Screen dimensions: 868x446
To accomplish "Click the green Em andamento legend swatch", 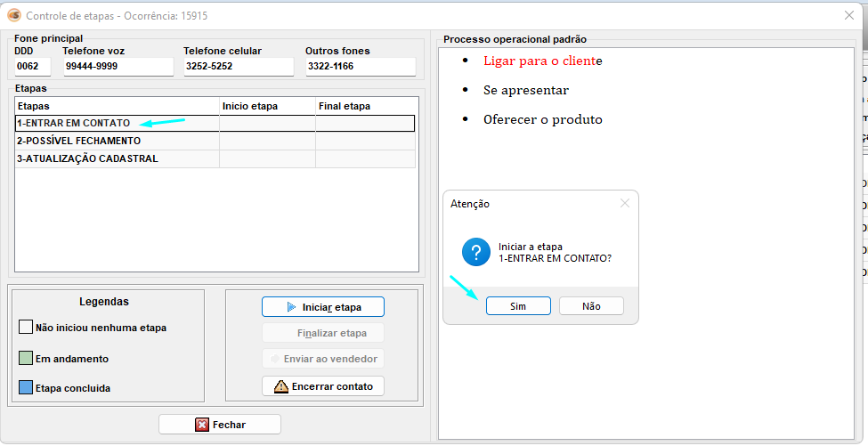I will click(x=26, y=359).
